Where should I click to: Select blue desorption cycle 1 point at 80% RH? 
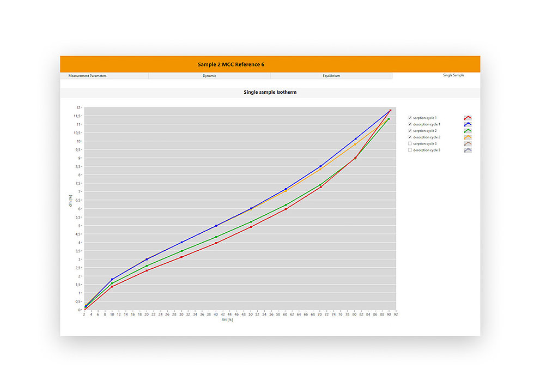tap(355, 139)
